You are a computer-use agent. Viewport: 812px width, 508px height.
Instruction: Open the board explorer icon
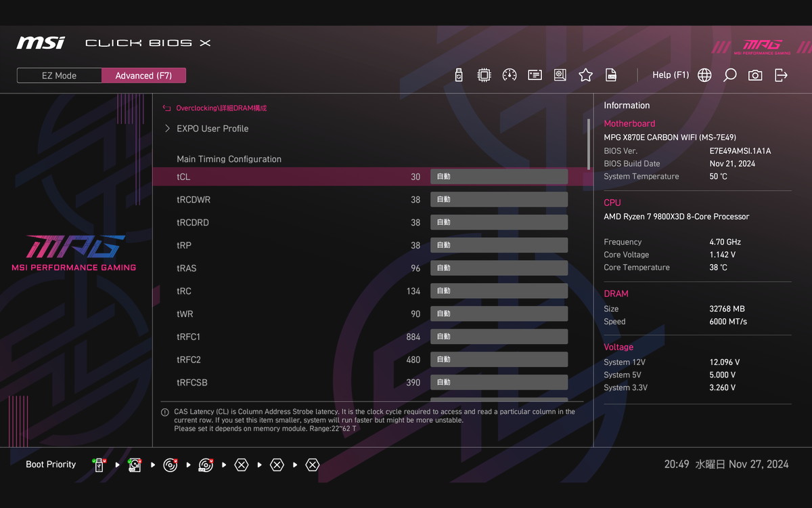560,75
